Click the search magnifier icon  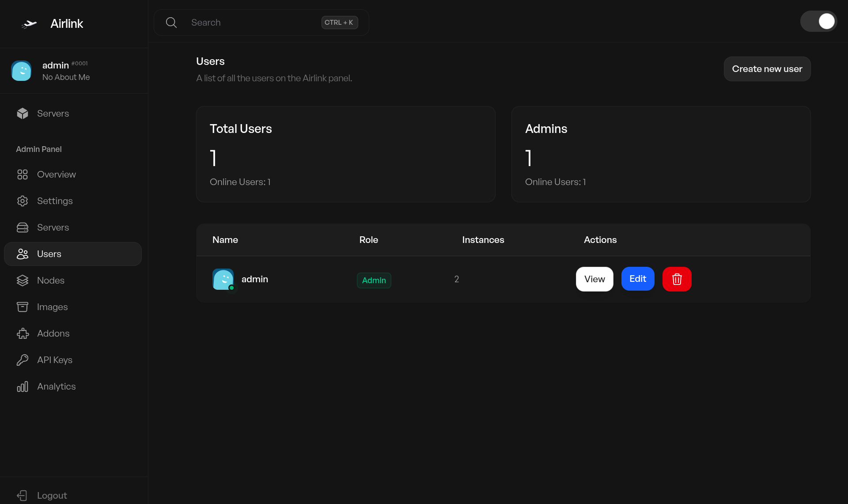(171, 23)
